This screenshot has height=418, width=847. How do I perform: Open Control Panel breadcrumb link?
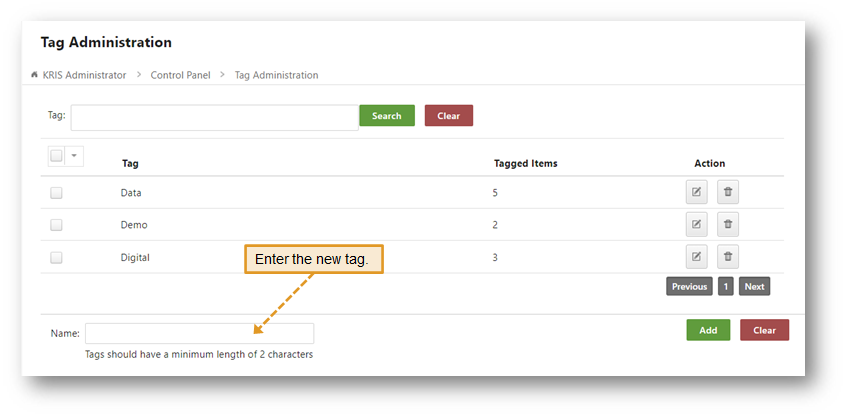point(180,75)
